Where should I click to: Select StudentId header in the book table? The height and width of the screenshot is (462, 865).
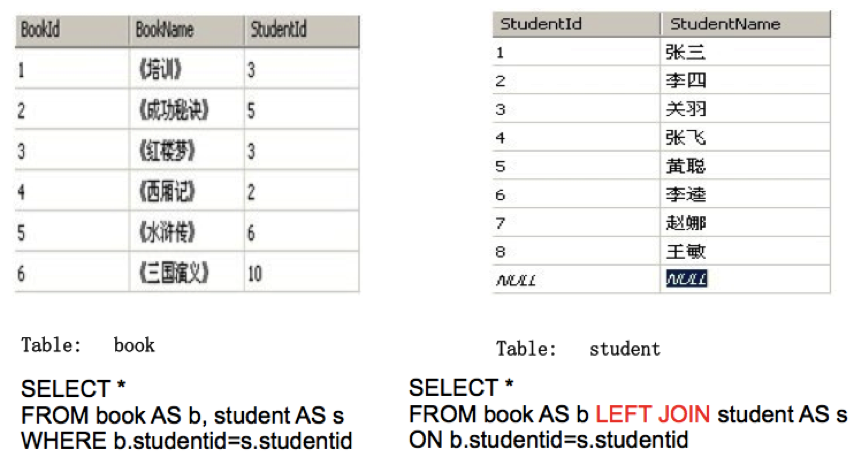click(x=277, y=30)
